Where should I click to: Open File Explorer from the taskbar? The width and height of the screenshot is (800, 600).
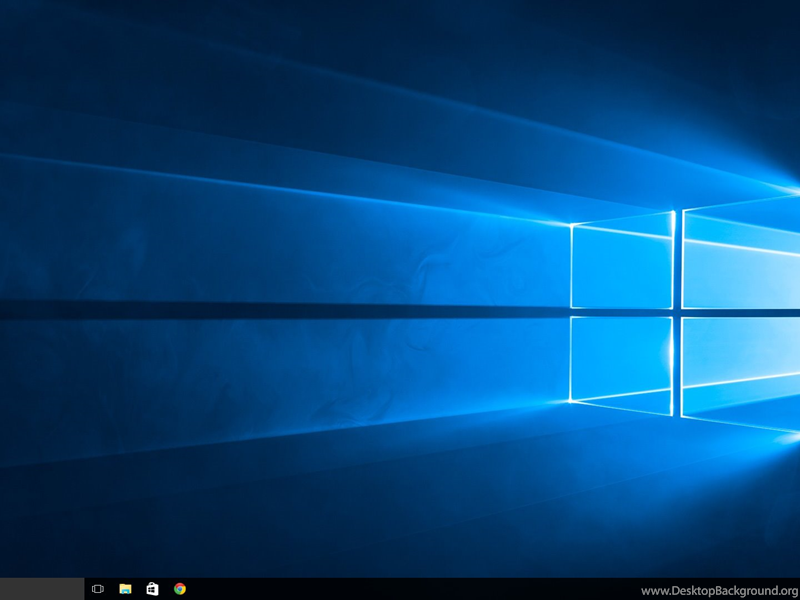[125, 589]
